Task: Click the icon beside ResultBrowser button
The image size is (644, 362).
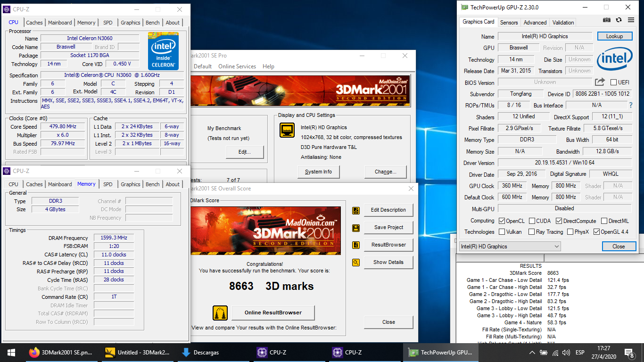Action: [x=356, y=245]
